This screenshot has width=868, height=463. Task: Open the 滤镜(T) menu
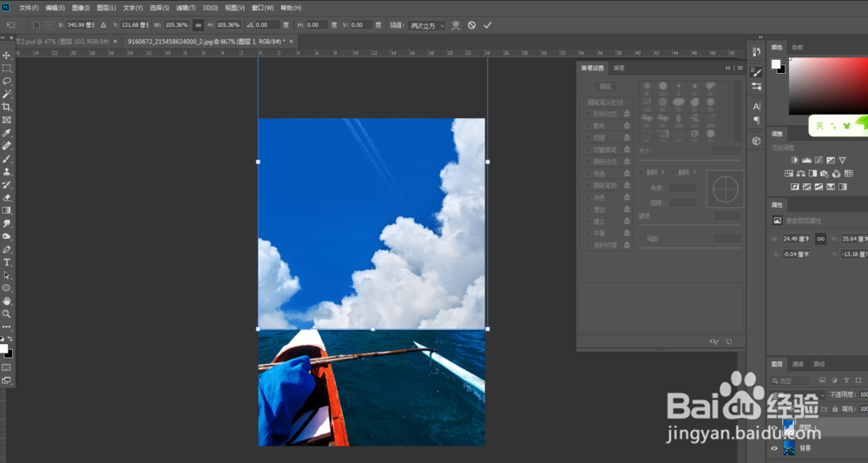[186, 8]
